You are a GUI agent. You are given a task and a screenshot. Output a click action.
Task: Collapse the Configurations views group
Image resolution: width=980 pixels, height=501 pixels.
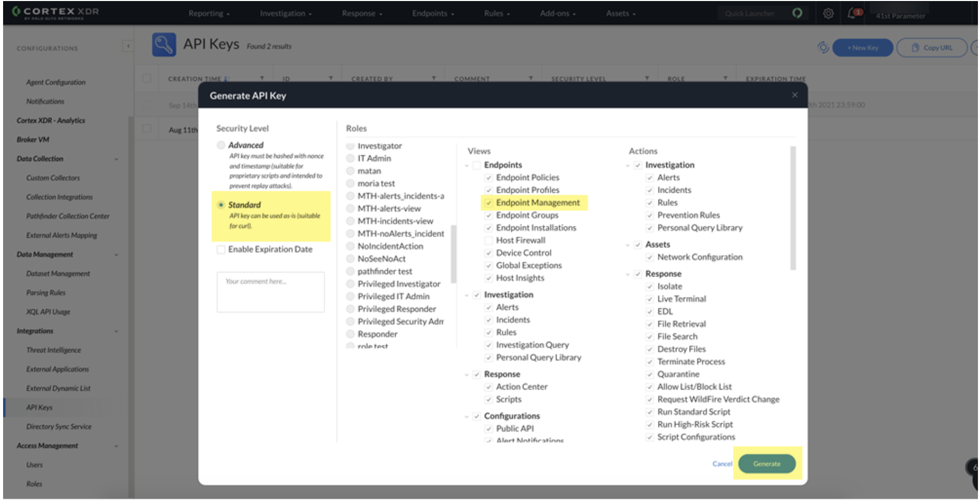click(x=467, y=416)
